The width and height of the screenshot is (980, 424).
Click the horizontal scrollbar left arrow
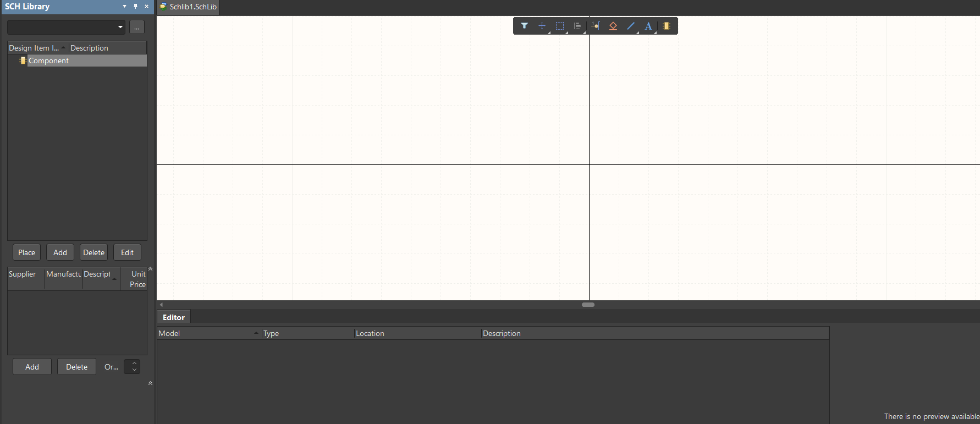point(161,305)
